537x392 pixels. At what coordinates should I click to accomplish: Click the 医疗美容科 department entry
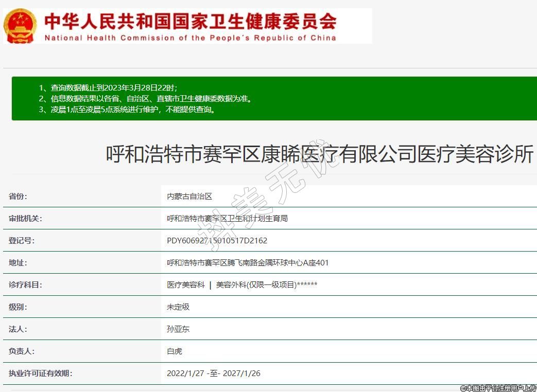click(186, 285)
